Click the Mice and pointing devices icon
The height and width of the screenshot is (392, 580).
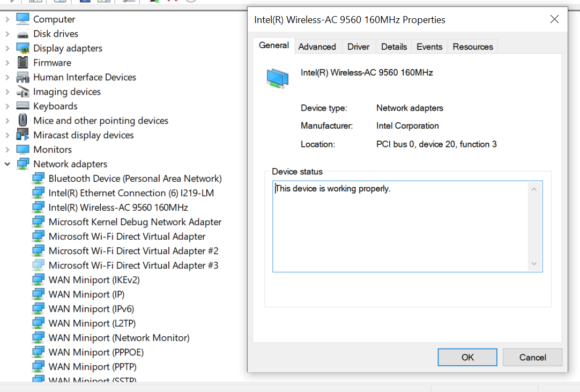pyautogui.click(x=23, y=120)
